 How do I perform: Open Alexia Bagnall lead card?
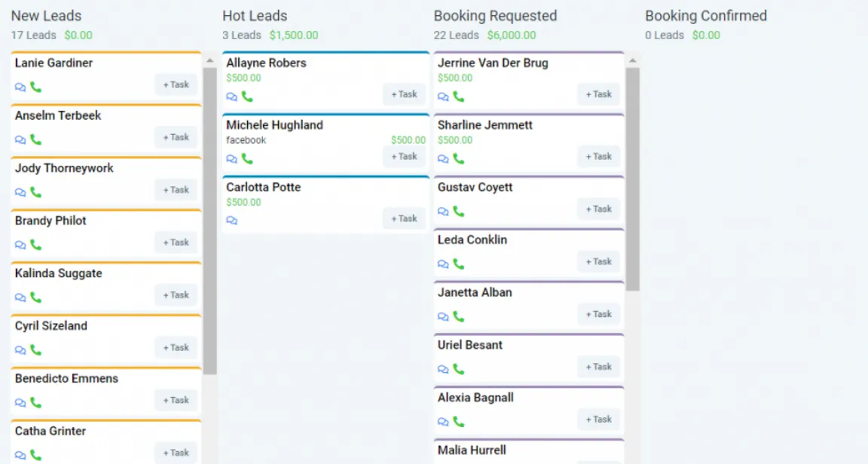point(475,398)
